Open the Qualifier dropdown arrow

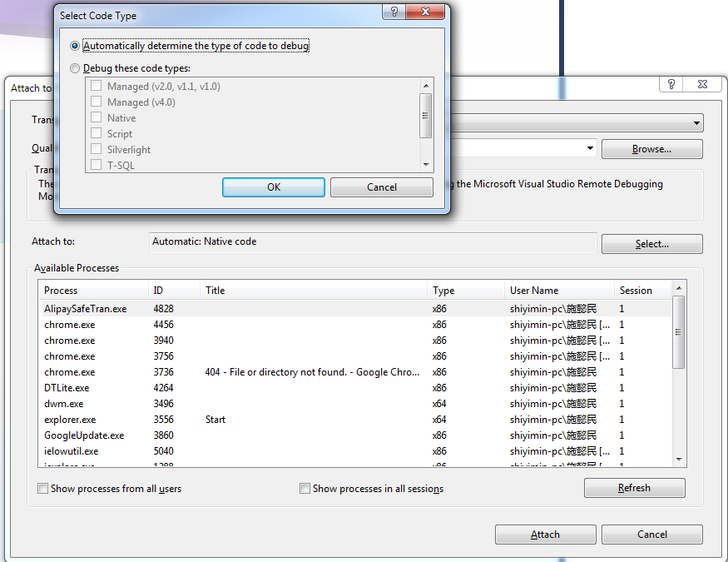(x=590, y=148)
